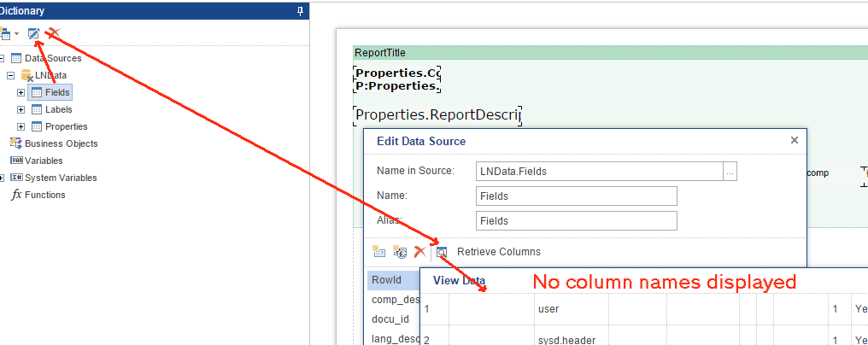Click the Name in Source field

[x=600, y=172]
